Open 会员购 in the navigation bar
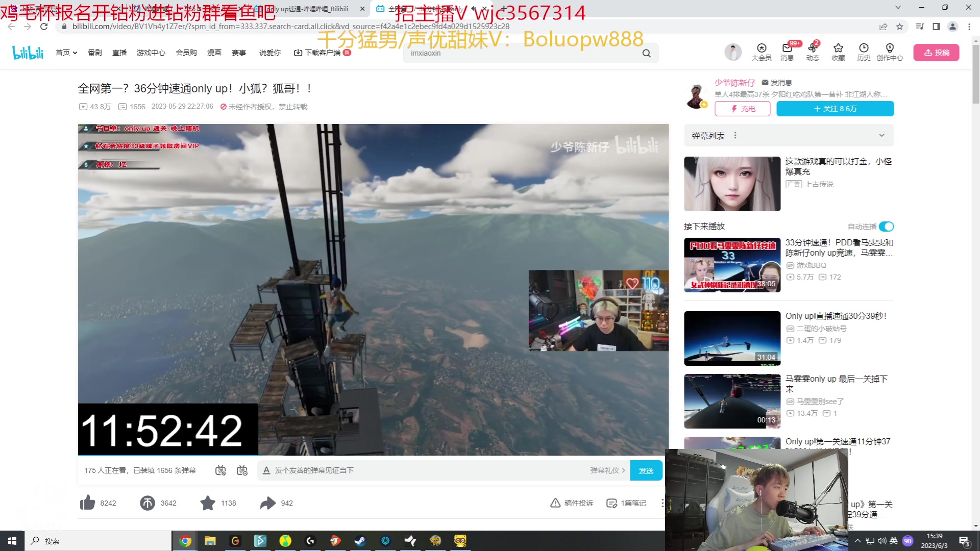980x551 pixels. (x=186, y=53)
